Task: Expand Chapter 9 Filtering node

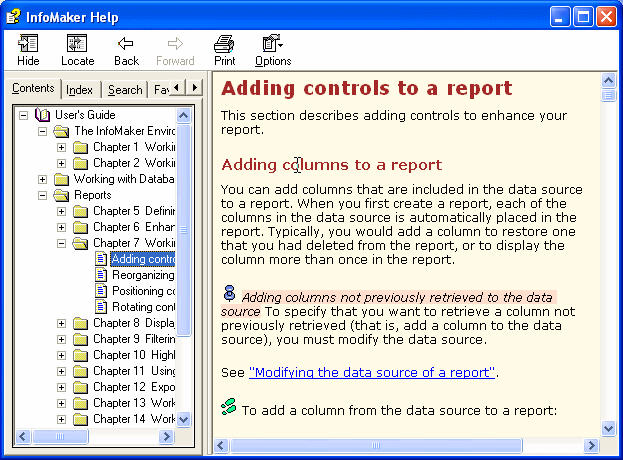Action: (x=61, y=339)
